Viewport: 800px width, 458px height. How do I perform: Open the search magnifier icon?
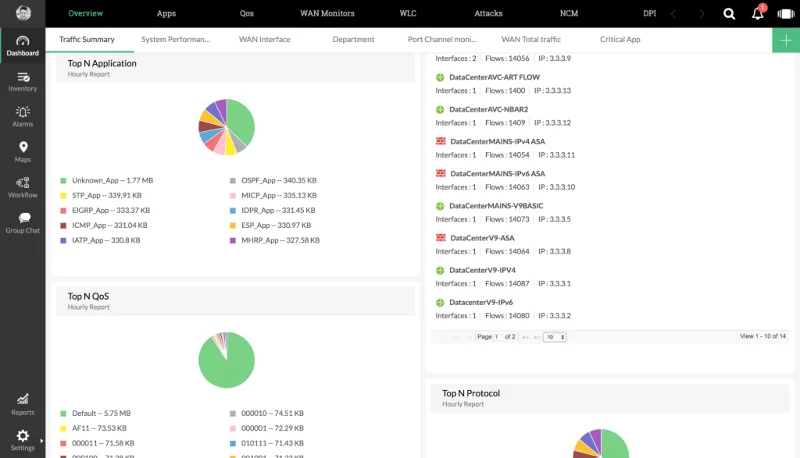coord(729,14)
